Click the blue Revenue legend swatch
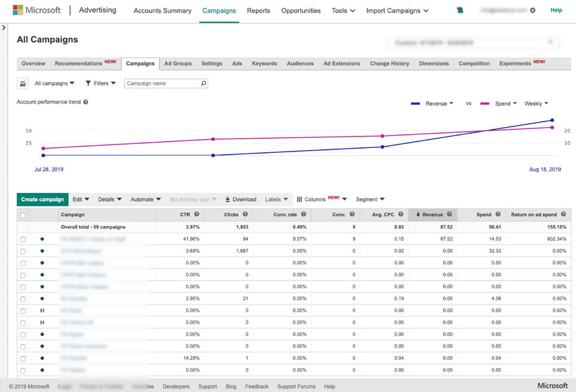The image size is (576, 392). (x=415, y=104)
